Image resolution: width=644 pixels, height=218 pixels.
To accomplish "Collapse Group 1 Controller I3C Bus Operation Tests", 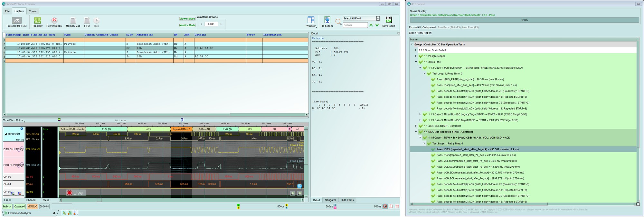I will click(x=412, y=45).
